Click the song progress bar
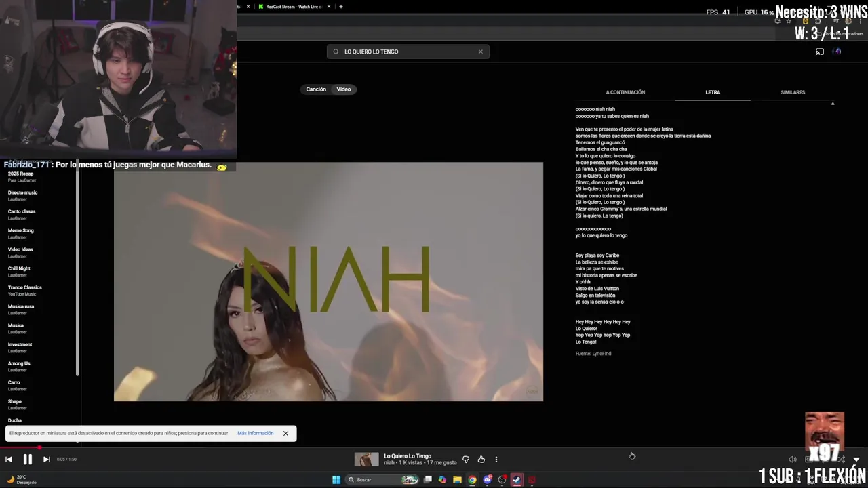 tap(434, 447)
